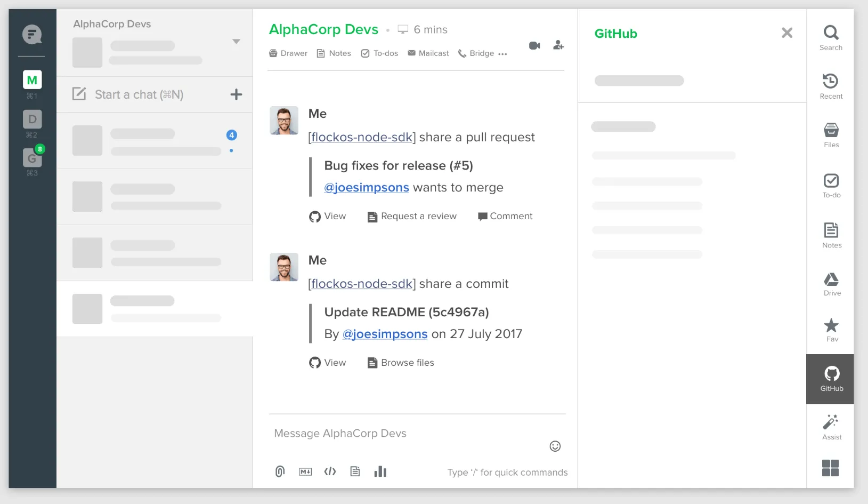The height and width of the screenshot is (504, 868).
Task: Open the GitHub app in sidebar
Action: (831, 379)
